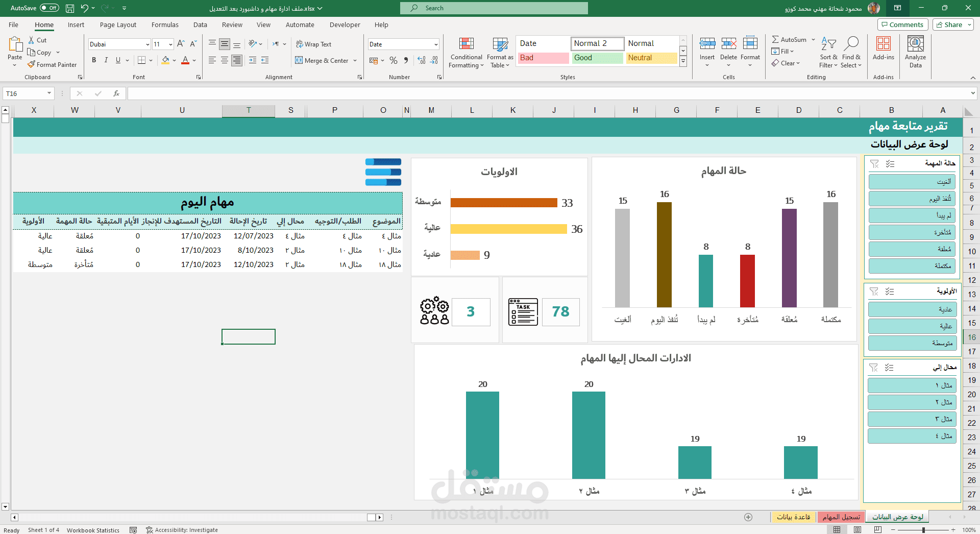Click the Insert Function fx icon
The width and height of the screenshot is (980, 534).
pyautogui.click(x=116, y=93)
